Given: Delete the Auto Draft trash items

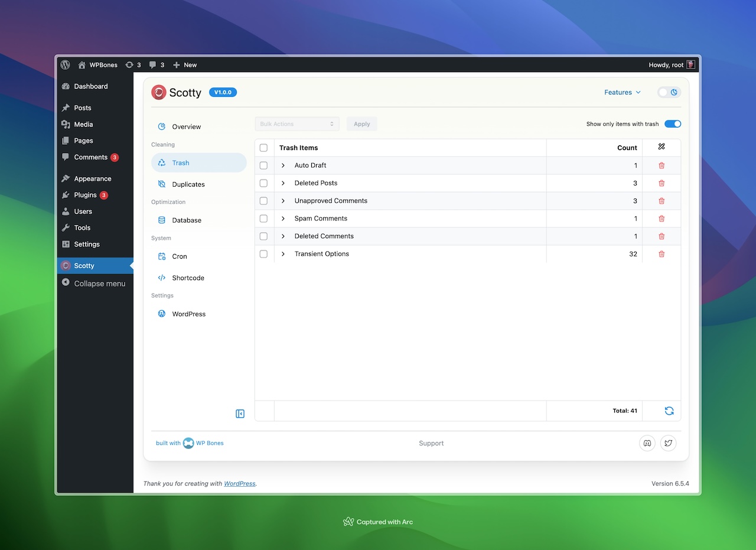Looking at the screenshot, I should coord(661,165).
